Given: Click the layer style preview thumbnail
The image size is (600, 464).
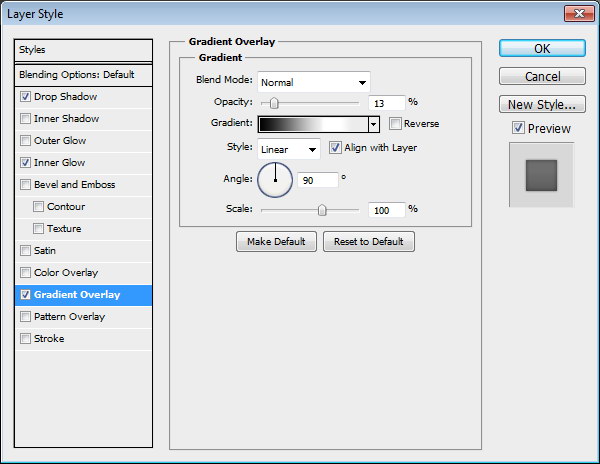Looking at the screenshot, I should click(x=541, y=175).
